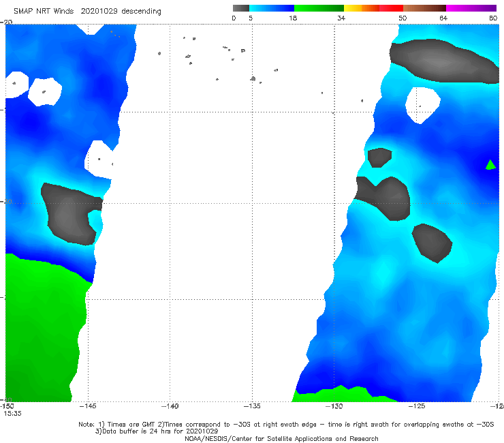Image resolution: width=504 pixels, height=443 pixels.
Task: Pick the green 18–34 color bar segment
Action: 319,8
